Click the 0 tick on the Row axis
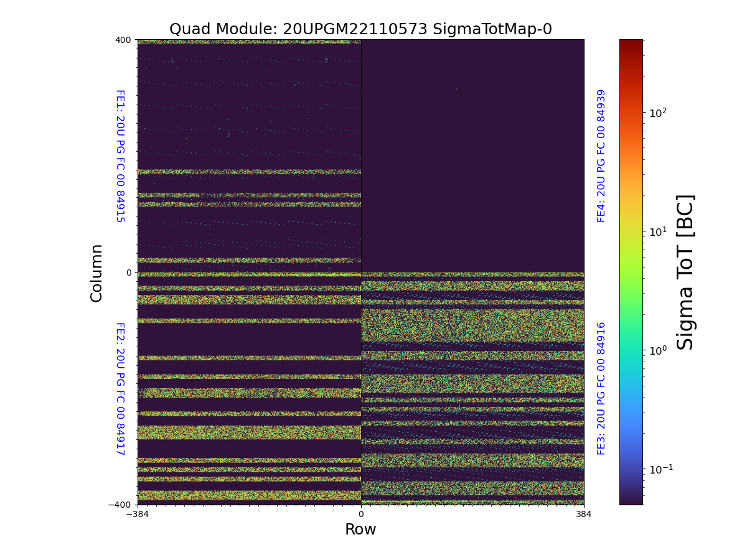Screen dimensions: 747x560 361,515
